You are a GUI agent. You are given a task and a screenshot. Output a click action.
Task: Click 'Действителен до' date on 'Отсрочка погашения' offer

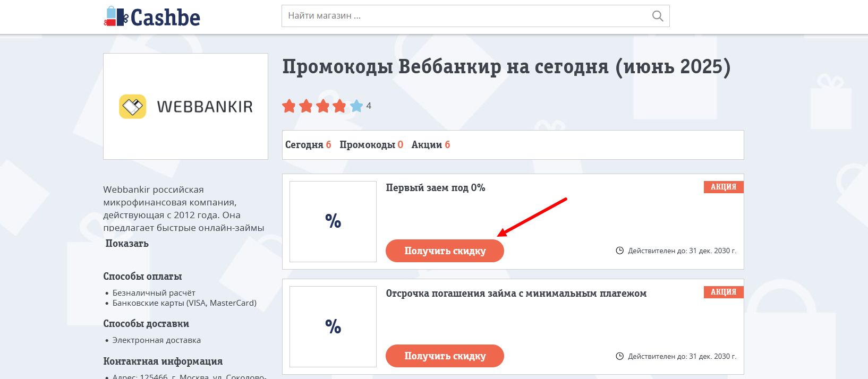(x=682, y=356)
